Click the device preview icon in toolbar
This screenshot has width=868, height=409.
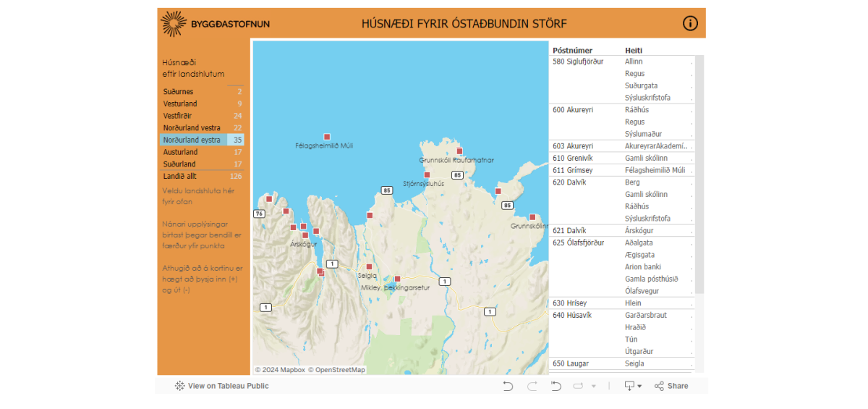[629, 386]
